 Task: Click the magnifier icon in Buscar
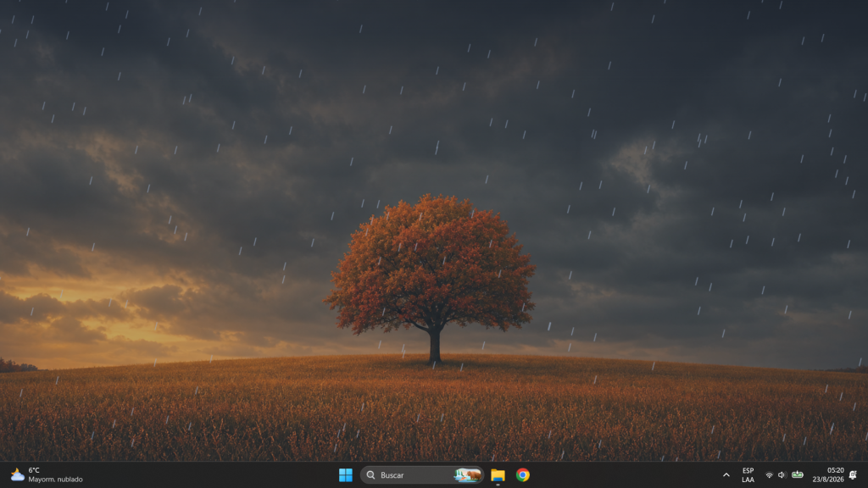[371, 474]
